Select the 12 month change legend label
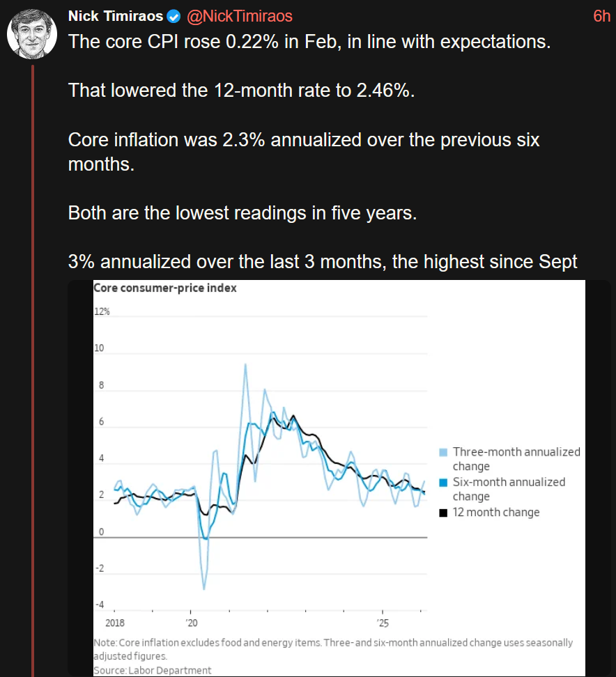The width and height of the screenshot is (616, 677). [496, 513]
